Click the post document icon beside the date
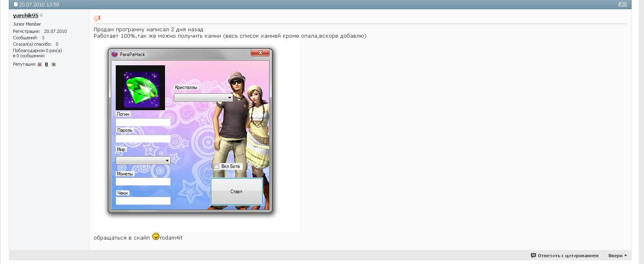644x264 pixels. pyautogui.click(x=16, y=4)
